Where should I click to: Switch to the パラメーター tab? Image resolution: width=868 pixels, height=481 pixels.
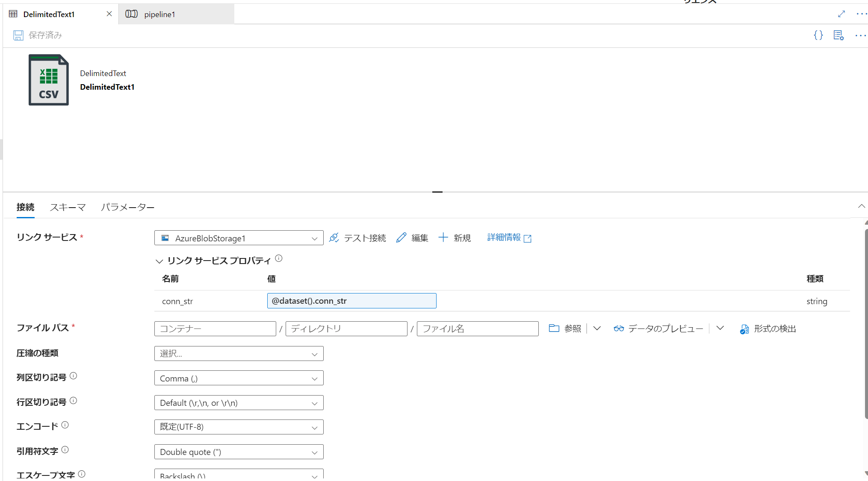click(x=127, y=207)
